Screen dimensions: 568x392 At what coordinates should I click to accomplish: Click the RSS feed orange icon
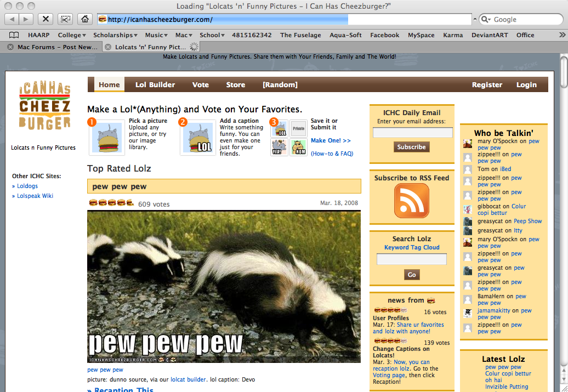[x=412, y=201]
